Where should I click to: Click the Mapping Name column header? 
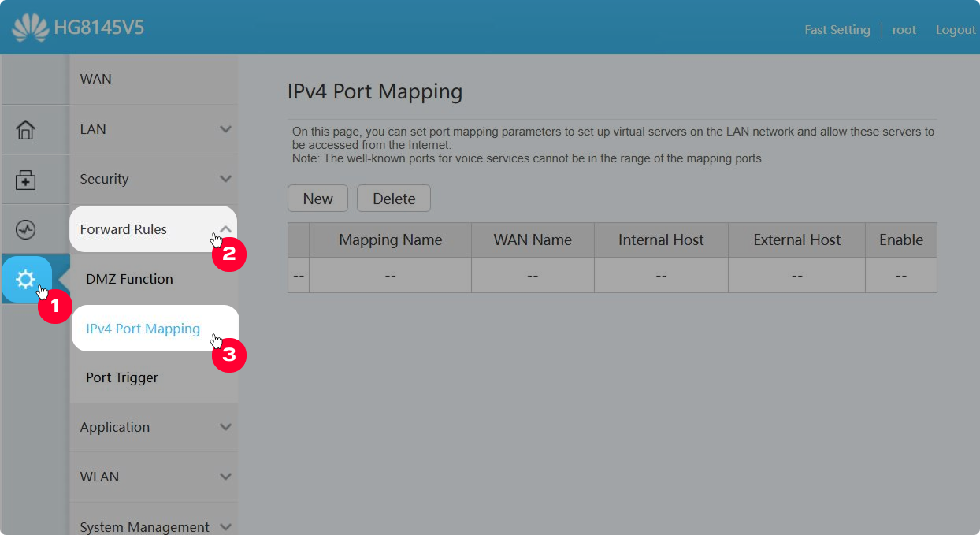click(x=390, y=240)
